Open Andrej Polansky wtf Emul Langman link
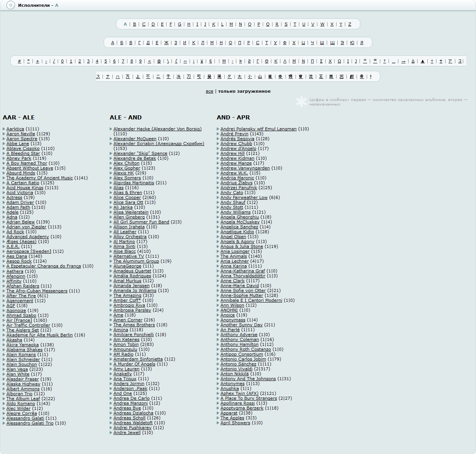476x454 pixels. pos(259,129)
